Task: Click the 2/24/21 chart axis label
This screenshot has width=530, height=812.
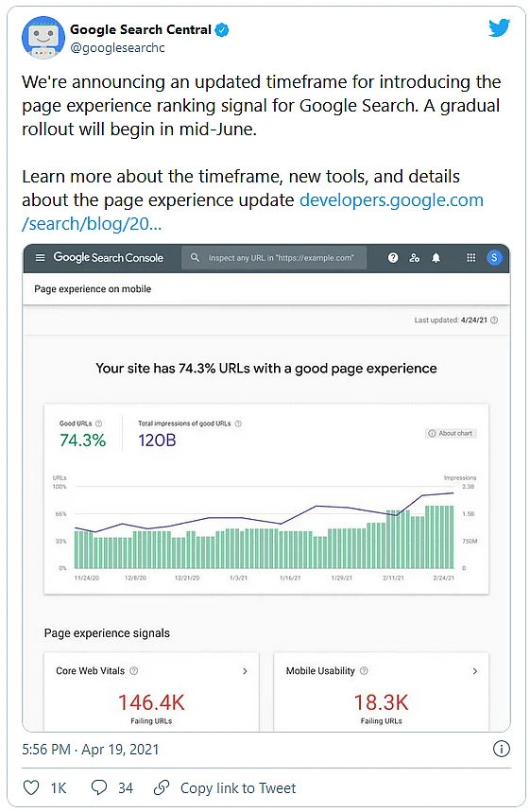Action: coord(444,578)
